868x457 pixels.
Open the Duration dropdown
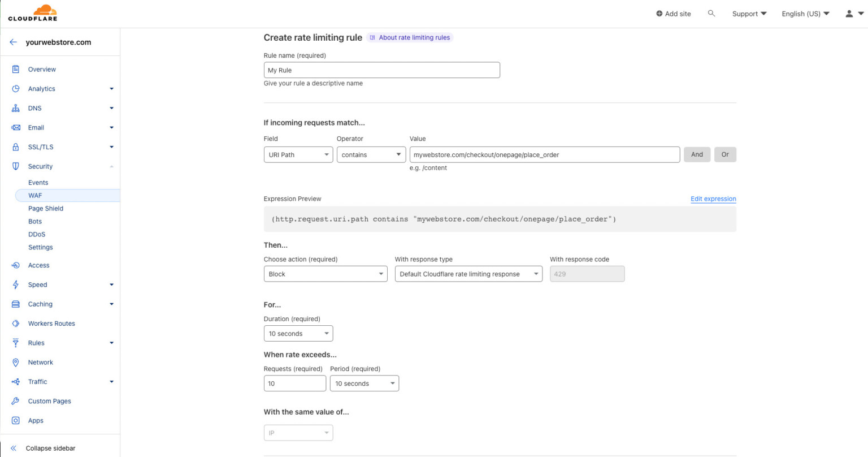(x=298, y=334)
